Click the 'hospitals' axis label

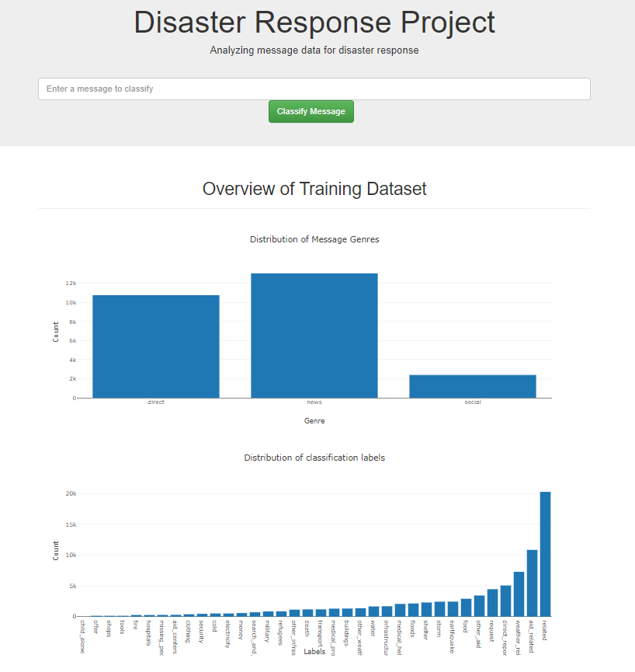(148, 632)
